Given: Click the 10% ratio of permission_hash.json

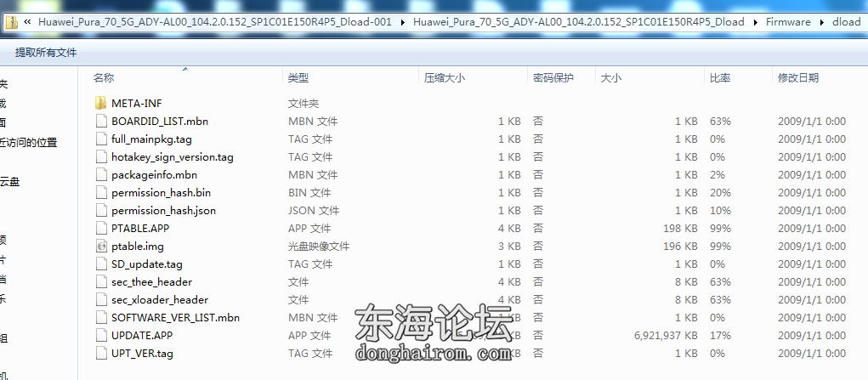Looking at the screenshot, I should pos(720,211).
